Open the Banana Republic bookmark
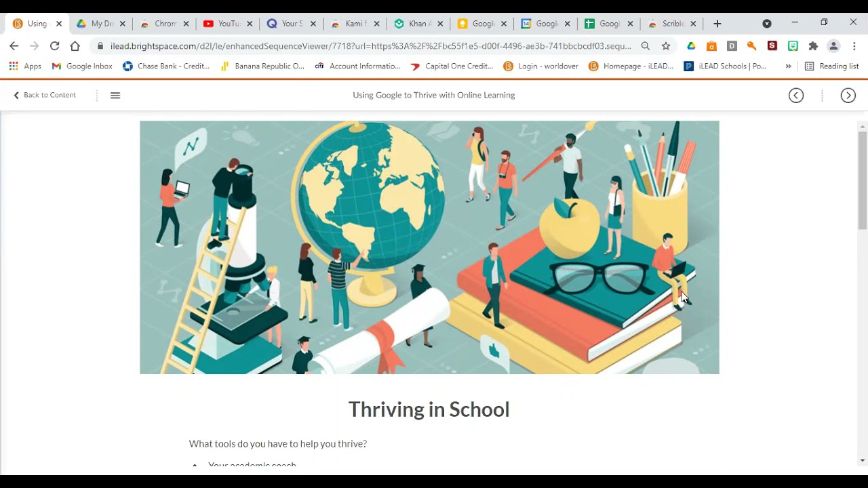The width and height of the screenshot is (868, 488). pyautogui.click(x=262, y=66)
